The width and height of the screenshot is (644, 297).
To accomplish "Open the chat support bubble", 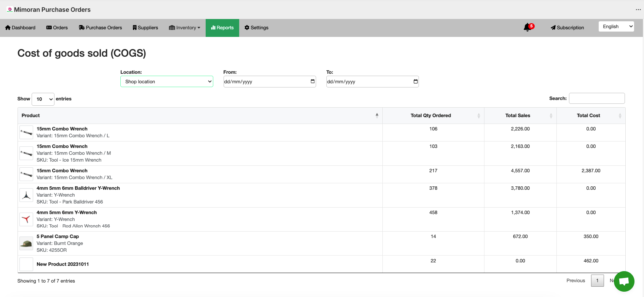I will point(624,281).
